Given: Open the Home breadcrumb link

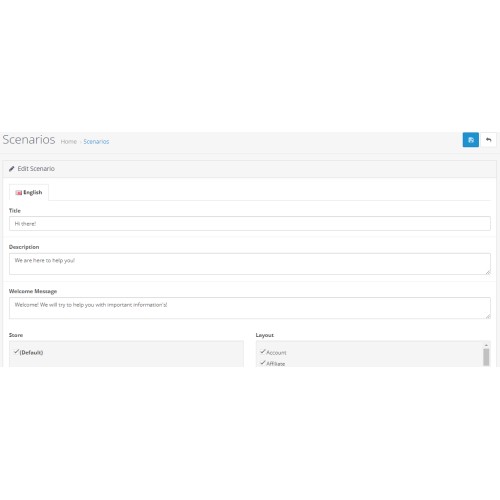Looking at the screenshot, I should pyautogui.click(x=69, y=142).
